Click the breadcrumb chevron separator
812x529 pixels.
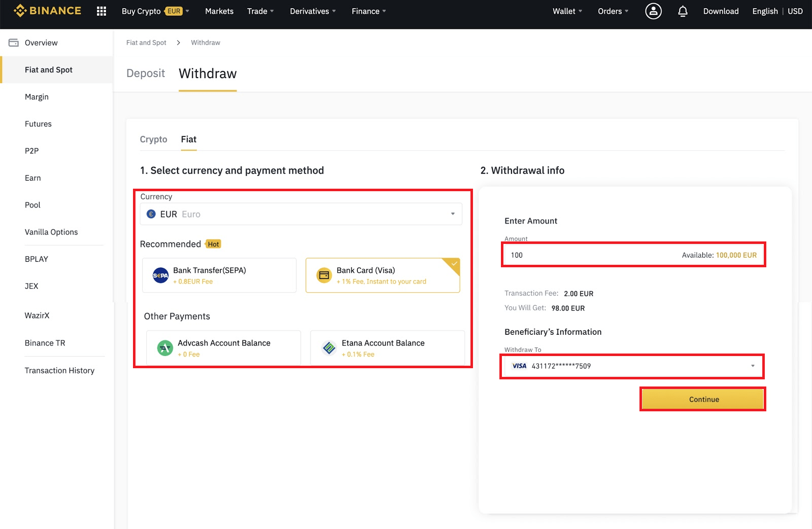(178, 43)
